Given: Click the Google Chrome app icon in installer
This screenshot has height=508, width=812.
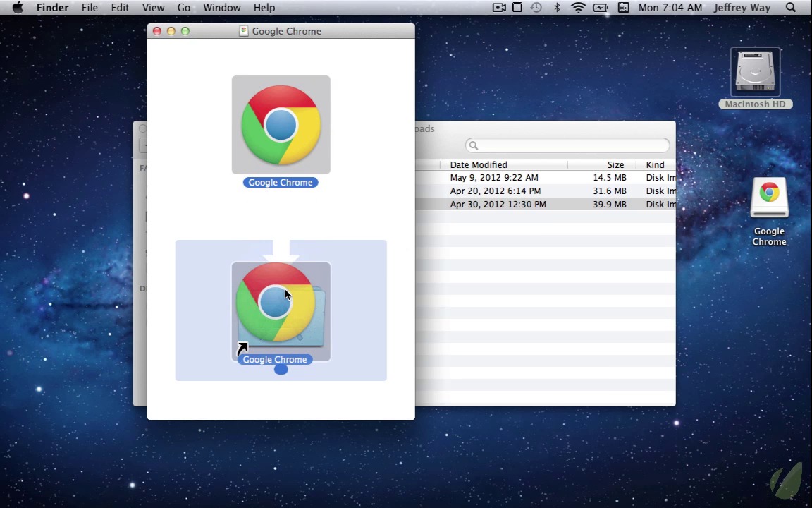Looking at the screenshot, I should click(x=281, y=126).
